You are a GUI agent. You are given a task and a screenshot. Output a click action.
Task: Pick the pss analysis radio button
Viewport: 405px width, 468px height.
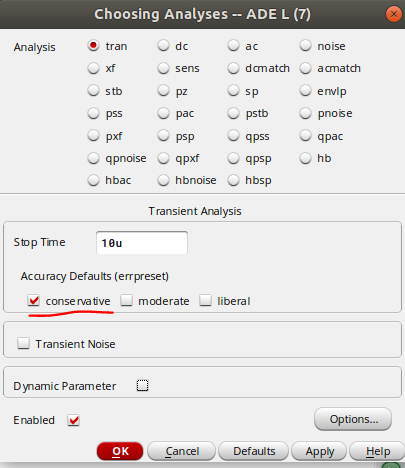pos(93,113)
